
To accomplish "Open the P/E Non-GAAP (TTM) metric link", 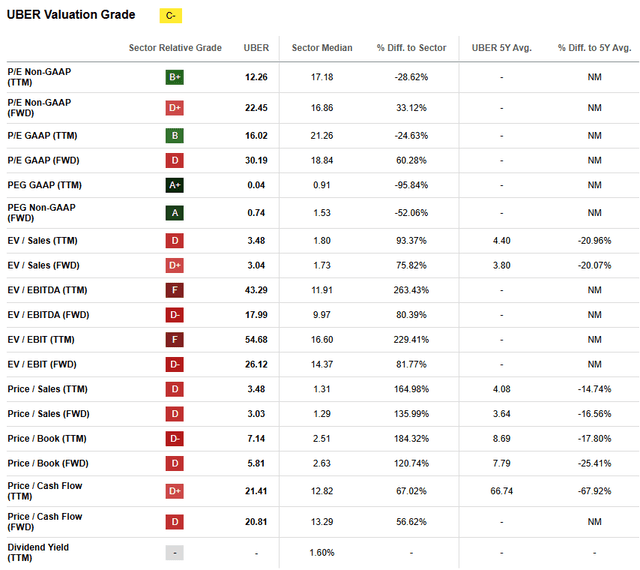I will [x=39, y=77].
